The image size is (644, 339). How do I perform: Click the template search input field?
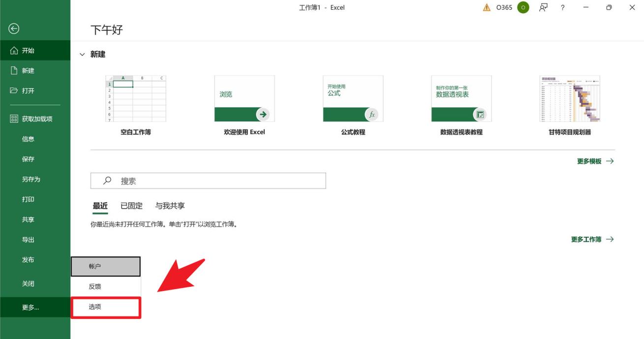[x=208, y=181]
